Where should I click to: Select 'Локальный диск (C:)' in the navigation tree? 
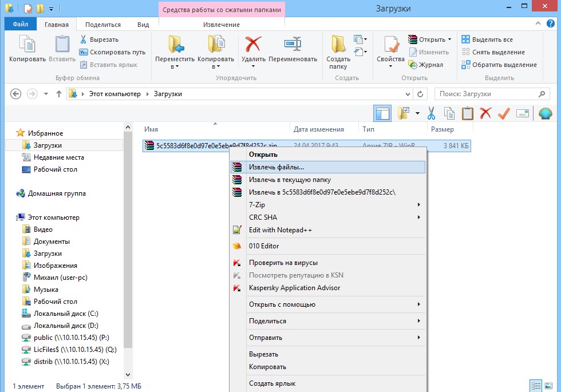tap(66, 314)
